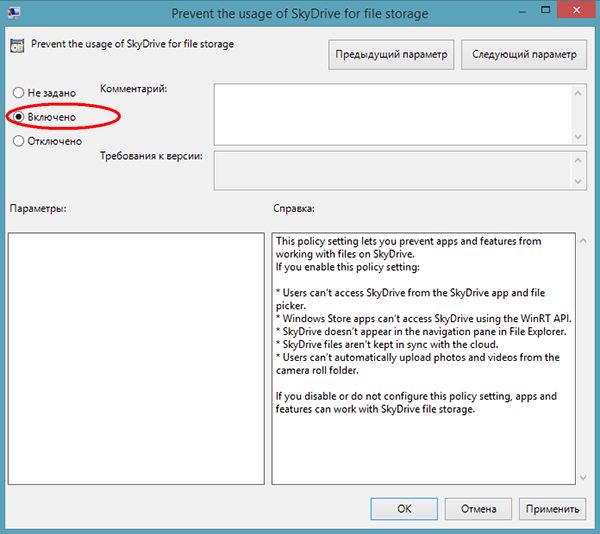Go to "Предыдущий параметр" button
600x534 pixels.
(391, 54)
